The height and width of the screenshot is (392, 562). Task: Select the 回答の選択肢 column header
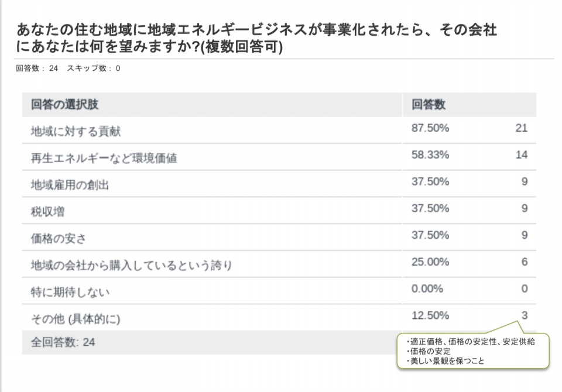tap(64, 104)
